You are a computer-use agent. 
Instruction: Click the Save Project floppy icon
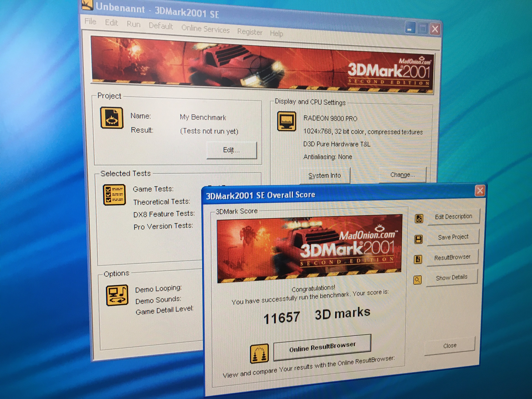418,239
